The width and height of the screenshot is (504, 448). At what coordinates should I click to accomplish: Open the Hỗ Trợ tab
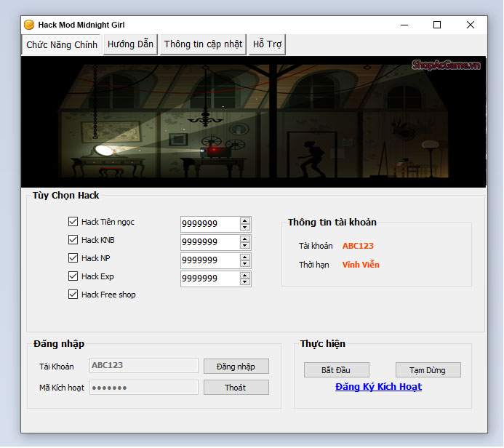(267, 44)
